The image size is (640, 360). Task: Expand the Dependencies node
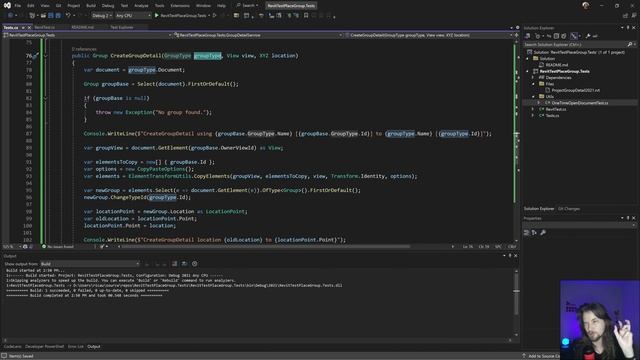[x=533, y=78]
